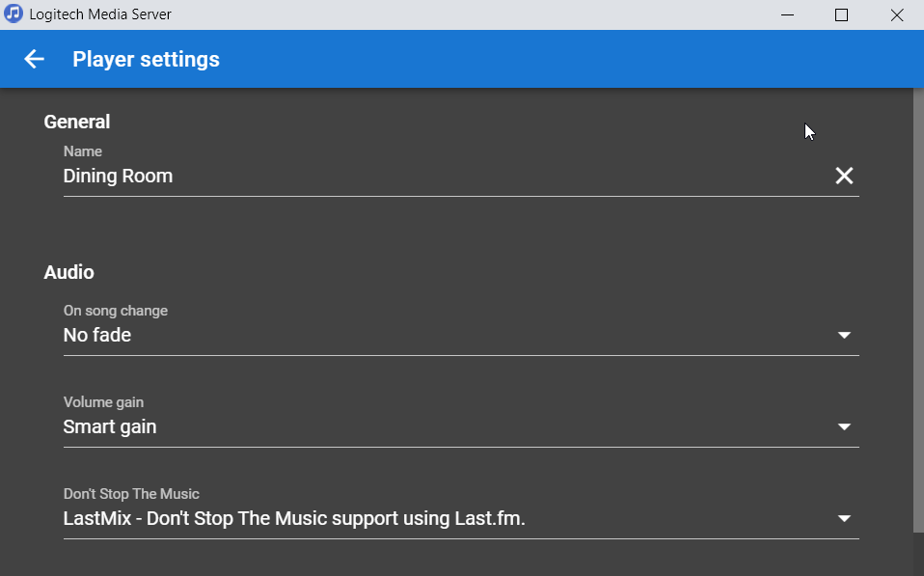Open the Volume gain dropdown arrow
The height and width of the screenshot is (576, 924).
coord(844,426)
